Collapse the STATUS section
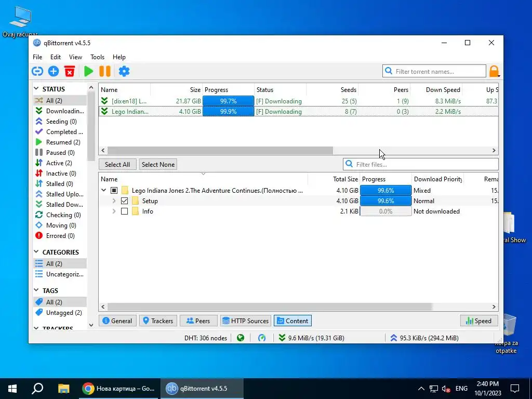Viewport: 532px width, 399px height. (x=36, y=89)
